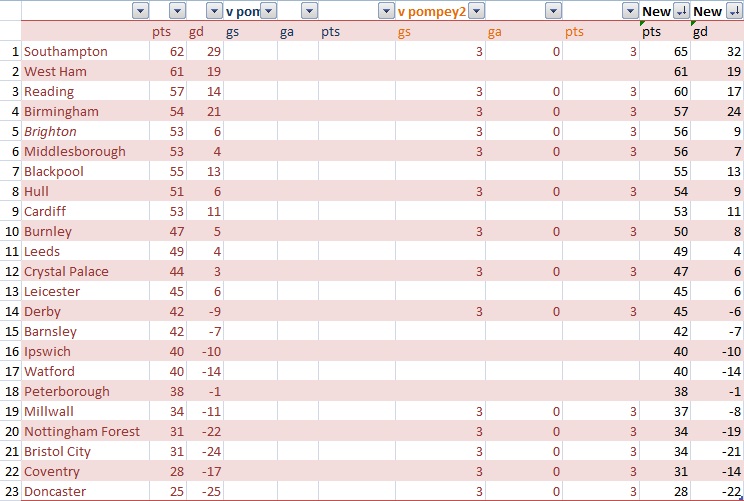Viewport: 744px width, 501px height.
Task: Select the 'Burnley' team cell
Action: 85,231
